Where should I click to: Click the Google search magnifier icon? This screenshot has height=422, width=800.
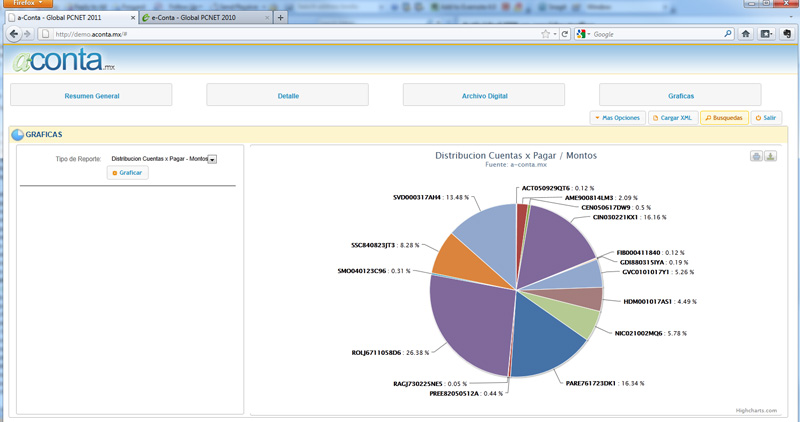point(728,34)
